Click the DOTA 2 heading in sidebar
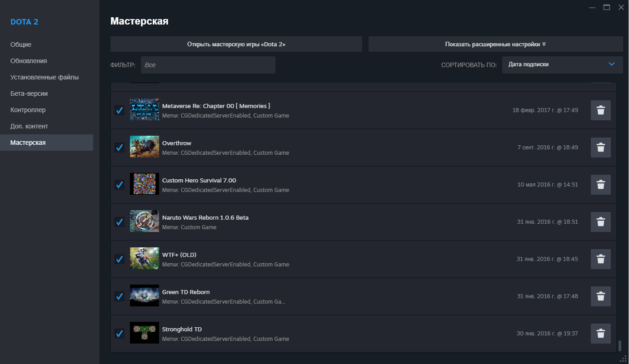This screenshot has width=629, height=364. coord(25,22)
